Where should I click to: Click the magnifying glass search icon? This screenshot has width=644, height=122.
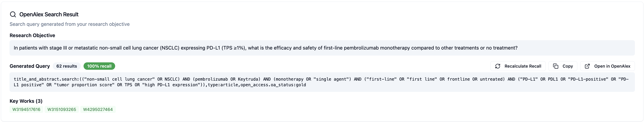(x=13, y=15)
